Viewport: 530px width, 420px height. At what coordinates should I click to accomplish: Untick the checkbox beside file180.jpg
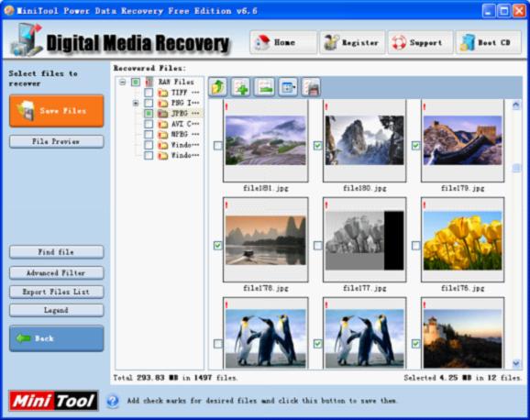point(318,146)
